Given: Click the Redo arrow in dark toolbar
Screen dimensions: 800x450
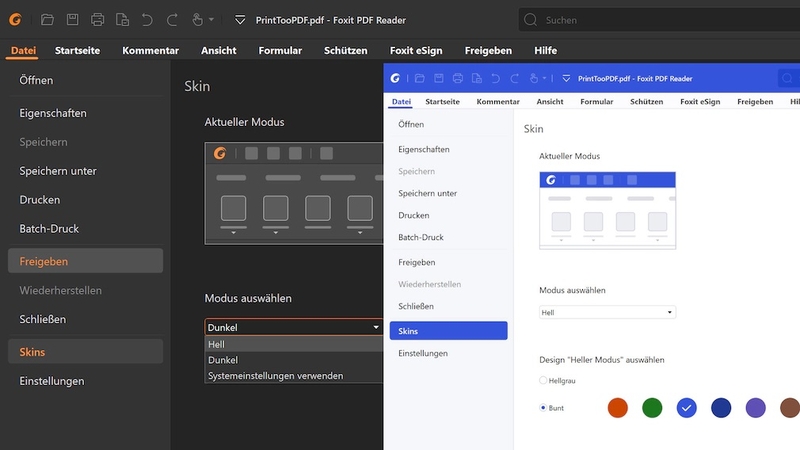Looking at the screenshot, I should point(172,20).
